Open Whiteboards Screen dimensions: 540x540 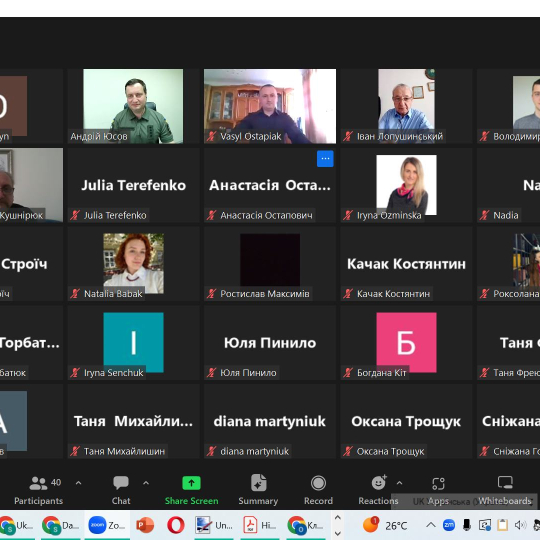(505, 490)
